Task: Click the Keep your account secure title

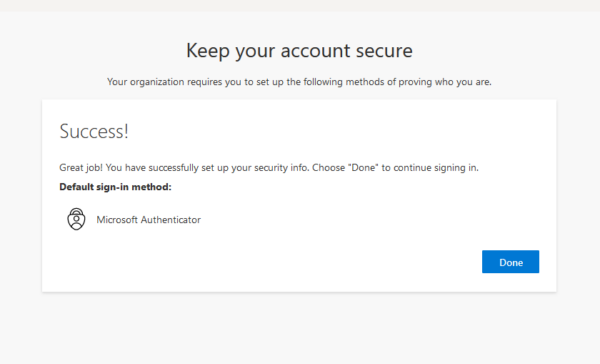Action: click(x=299, y=51)
